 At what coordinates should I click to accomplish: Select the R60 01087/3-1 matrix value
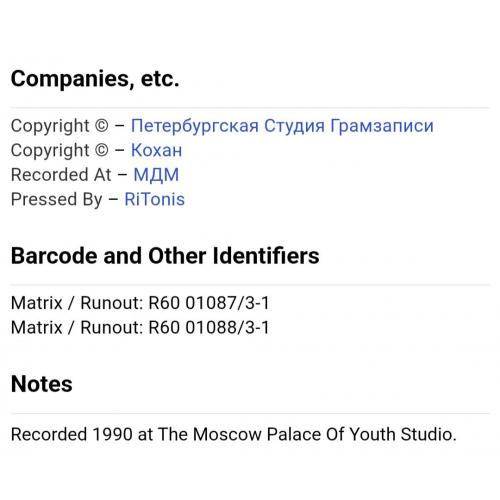[209, 303]
